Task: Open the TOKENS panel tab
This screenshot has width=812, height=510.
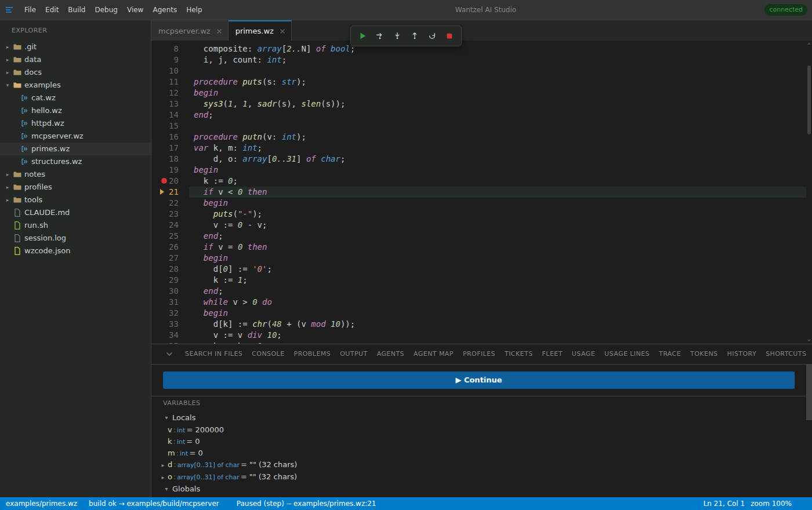Action: click(704, 354)
